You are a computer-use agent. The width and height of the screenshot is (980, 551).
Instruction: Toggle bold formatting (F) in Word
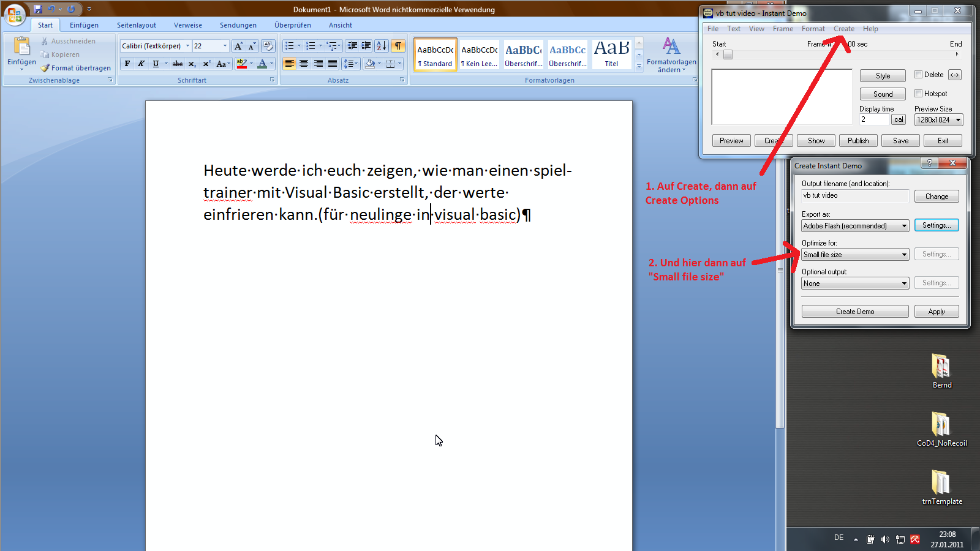pyautogui.click(x=127, y=64)
